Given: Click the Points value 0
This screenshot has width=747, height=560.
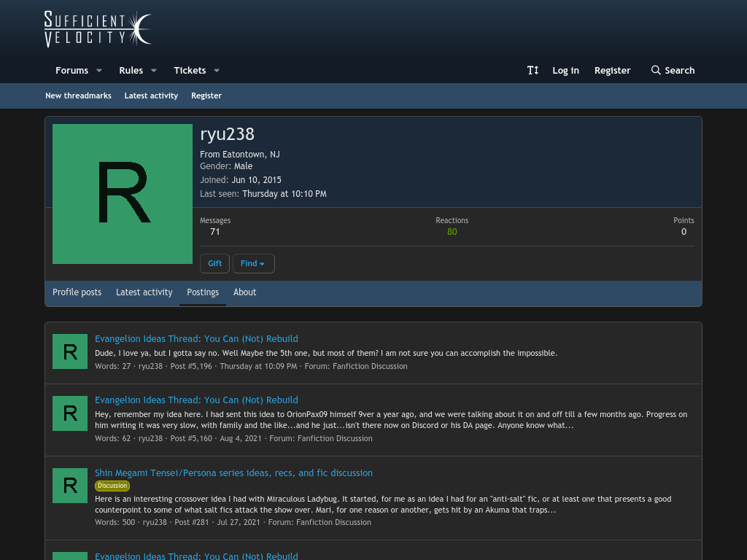Looking at the screenshot, I should pyautogui.click(x=684, y=232).
